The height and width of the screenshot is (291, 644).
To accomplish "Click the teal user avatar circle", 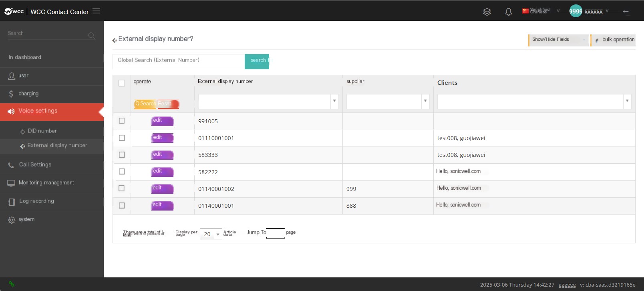I will tap(576, 11).
